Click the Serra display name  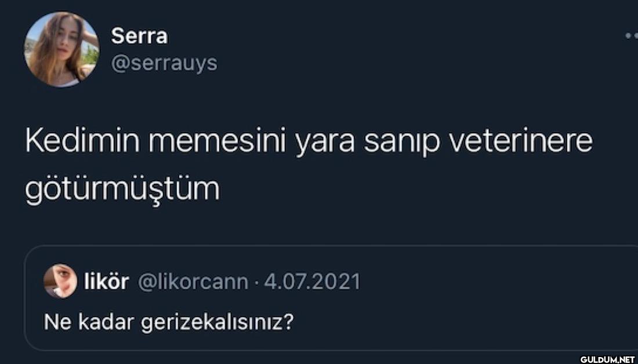click(x=139, y=37)
